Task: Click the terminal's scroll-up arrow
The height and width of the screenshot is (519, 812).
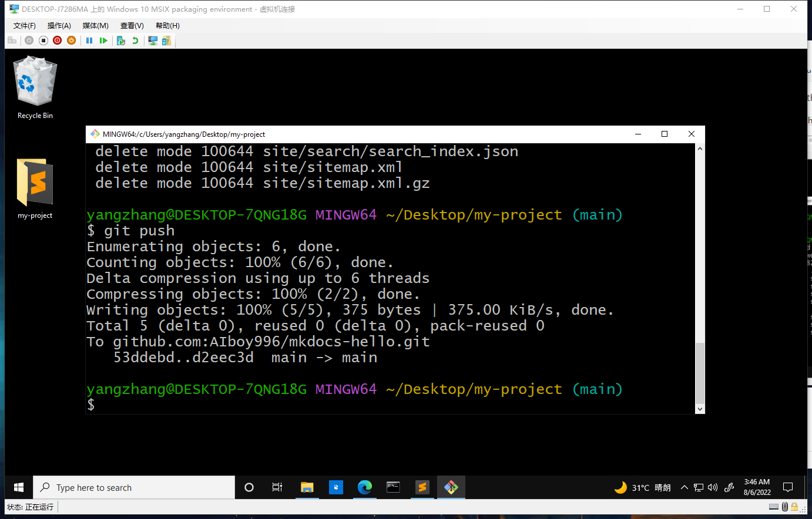Action: (699, 149)
